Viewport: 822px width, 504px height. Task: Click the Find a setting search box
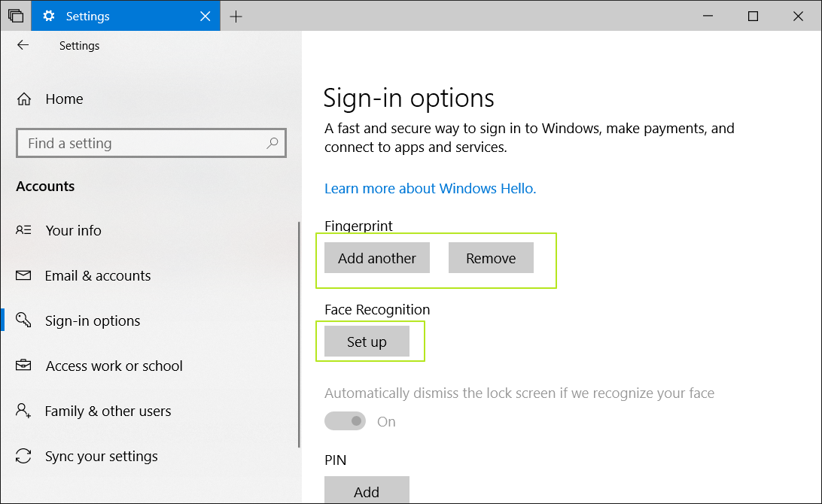click(x=151, y=143)
